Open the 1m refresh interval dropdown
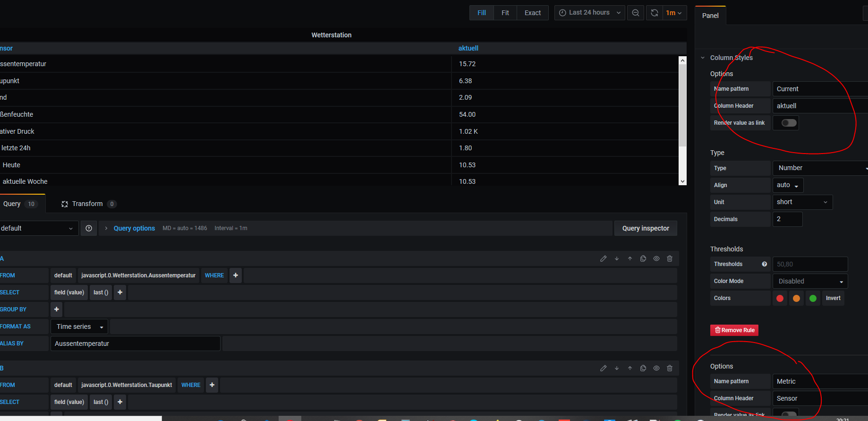 click(674, 13)
